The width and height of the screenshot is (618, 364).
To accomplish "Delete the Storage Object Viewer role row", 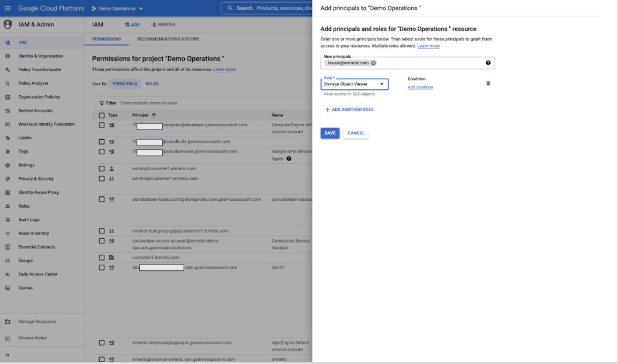I will tap(488, 84).
